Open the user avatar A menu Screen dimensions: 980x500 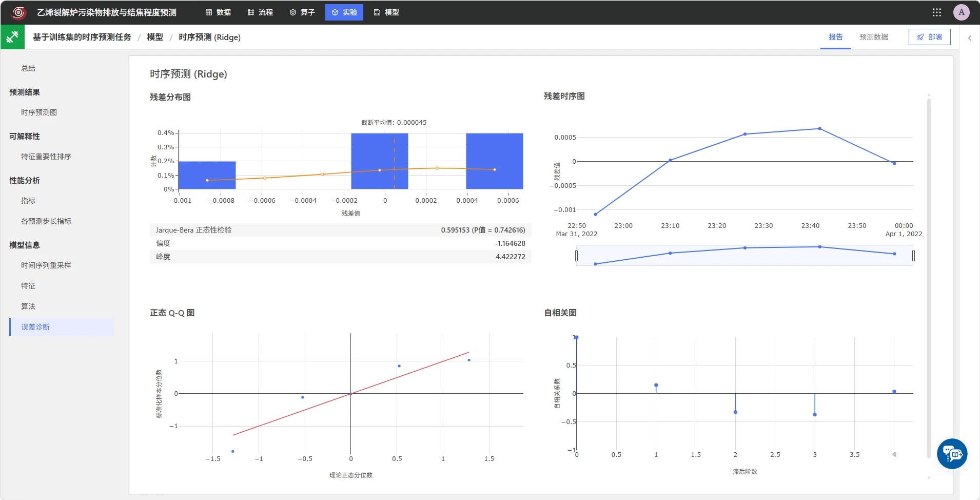[x=962, y=12]
